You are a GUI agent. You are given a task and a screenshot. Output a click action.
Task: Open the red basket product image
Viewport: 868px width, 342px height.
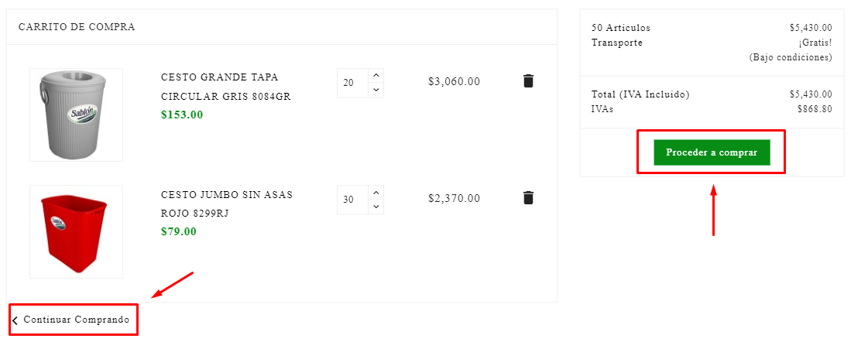click(x=76, y=231)
